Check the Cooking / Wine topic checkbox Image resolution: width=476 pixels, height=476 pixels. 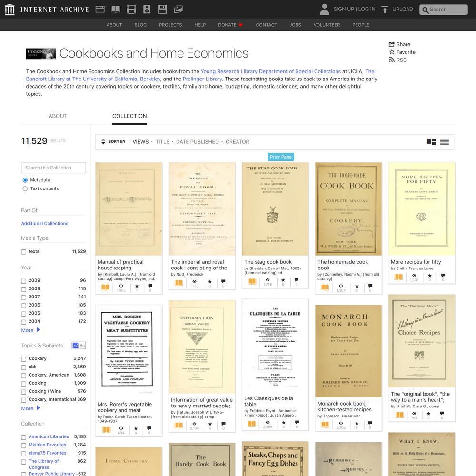(24, 392)
